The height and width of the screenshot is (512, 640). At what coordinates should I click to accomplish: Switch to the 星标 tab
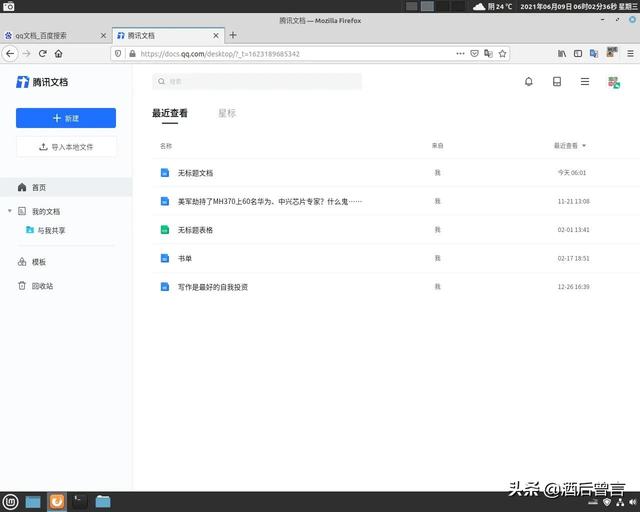(x=227, y=114)
